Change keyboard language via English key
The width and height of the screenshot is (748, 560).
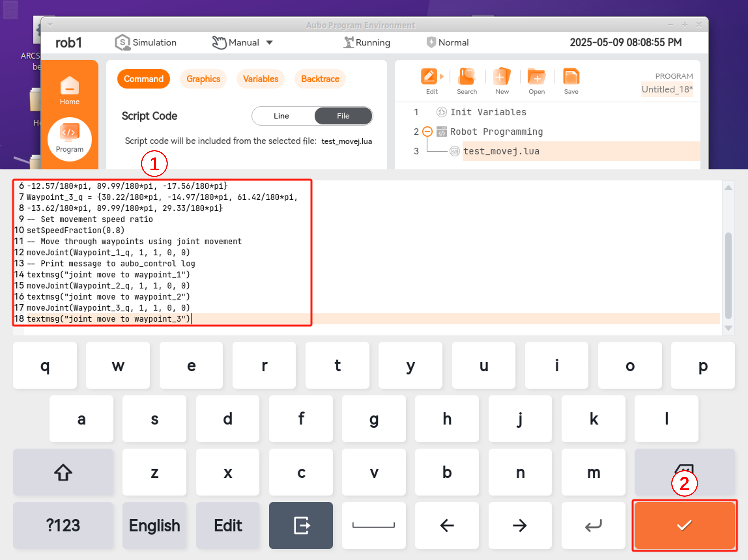pyautogui.click(x=154, y=525)
